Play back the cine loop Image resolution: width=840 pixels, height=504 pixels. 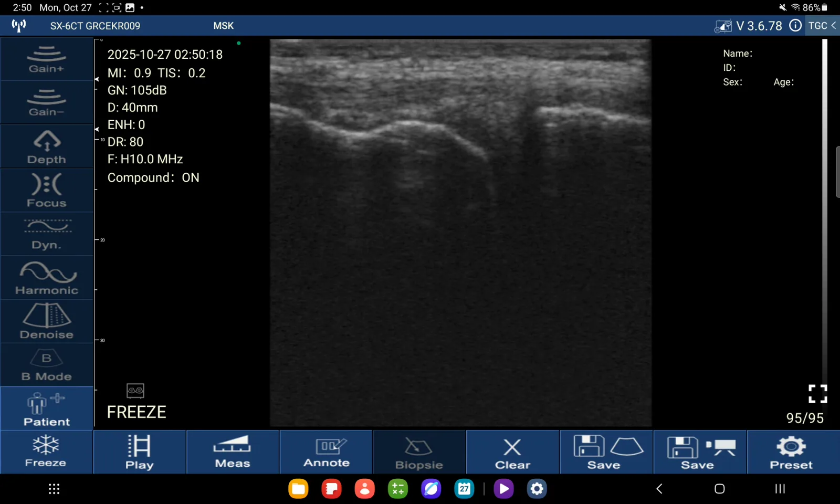coord(140,452)
